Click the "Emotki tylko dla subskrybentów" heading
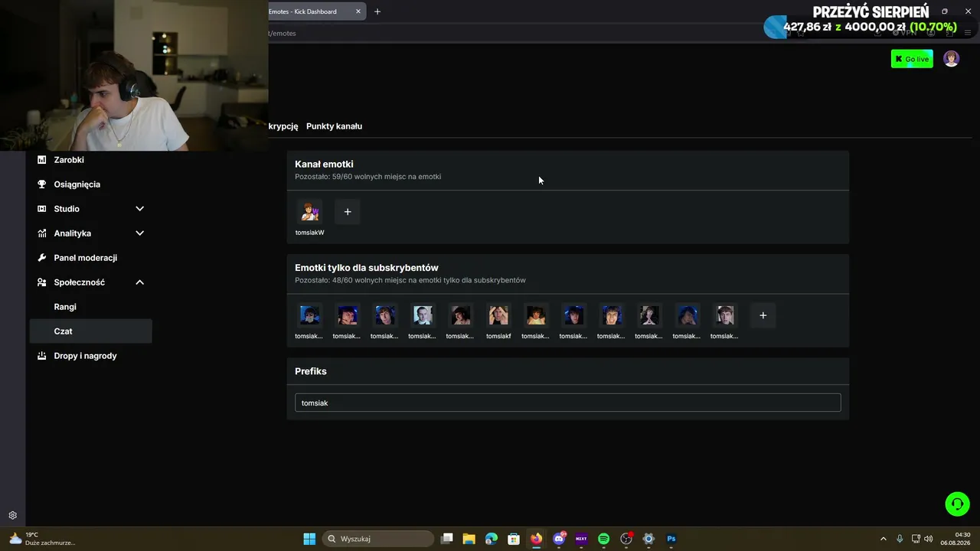 (x=367, y=268)
